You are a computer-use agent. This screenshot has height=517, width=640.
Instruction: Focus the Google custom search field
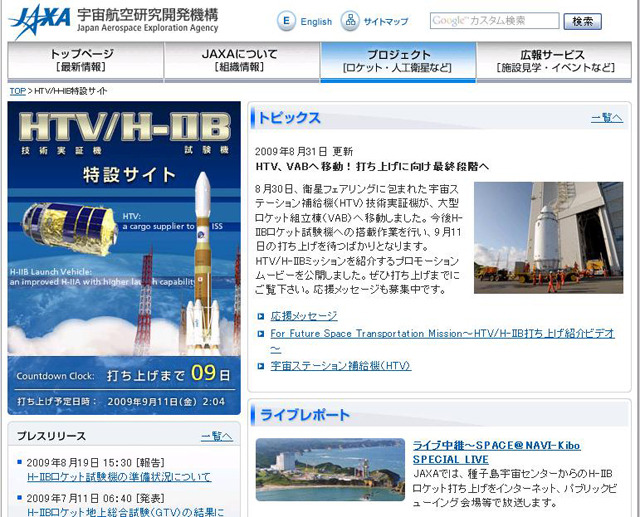tap(494, 21)
